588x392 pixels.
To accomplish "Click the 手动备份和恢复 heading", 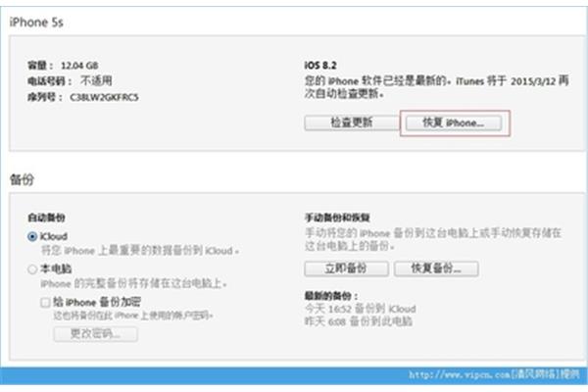I will coord(337,218).
